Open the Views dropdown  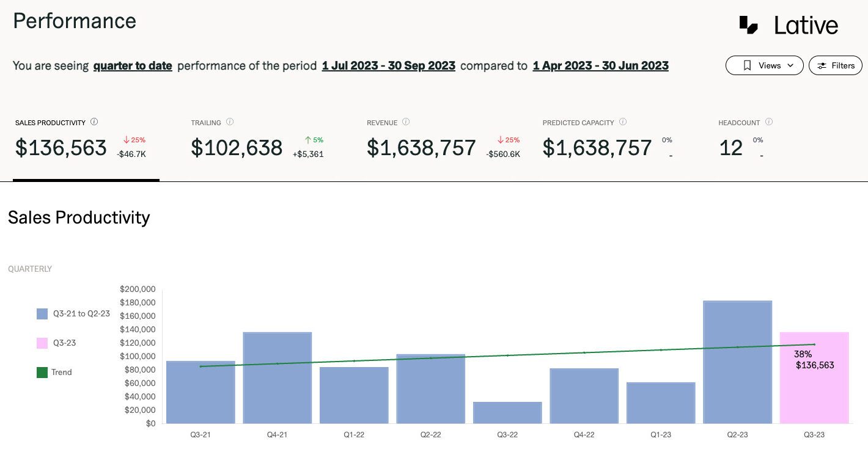(764, 65)
